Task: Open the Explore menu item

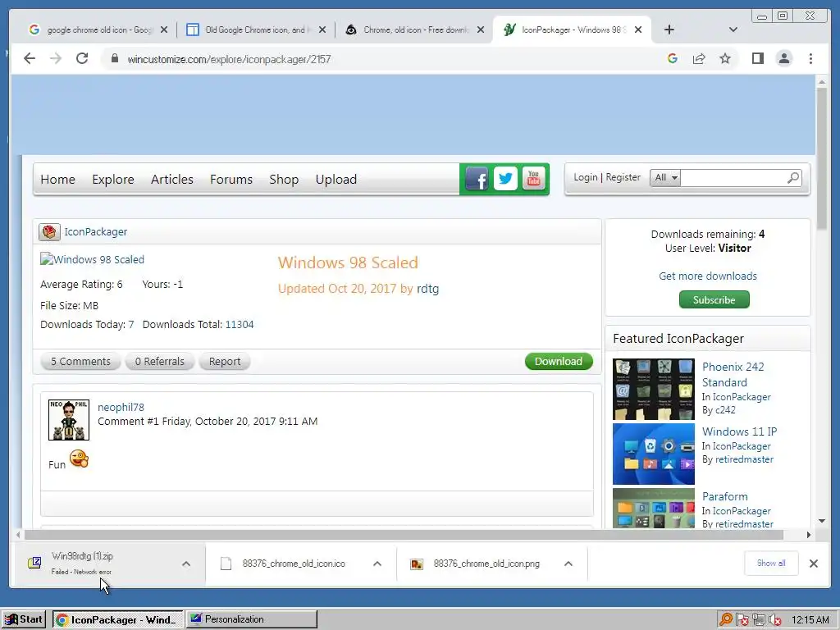Action: 113,180
